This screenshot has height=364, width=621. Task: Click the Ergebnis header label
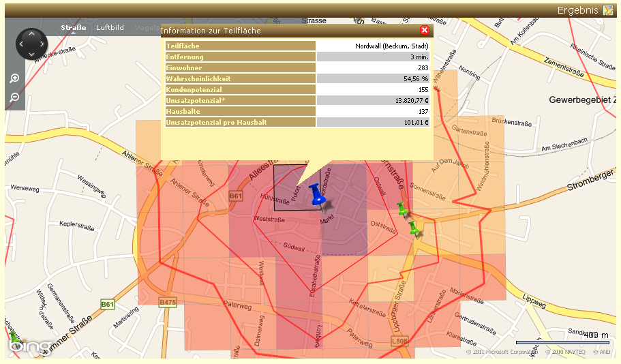click(x=577, y=10)
